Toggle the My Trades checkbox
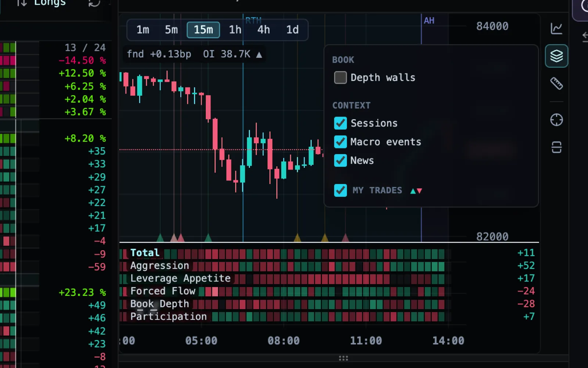 point(340,190)
